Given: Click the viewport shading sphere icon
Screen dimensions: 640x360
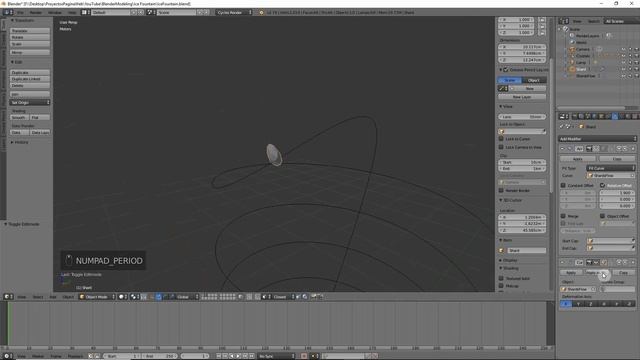Looking at the screenshot, I should point(122,297).
